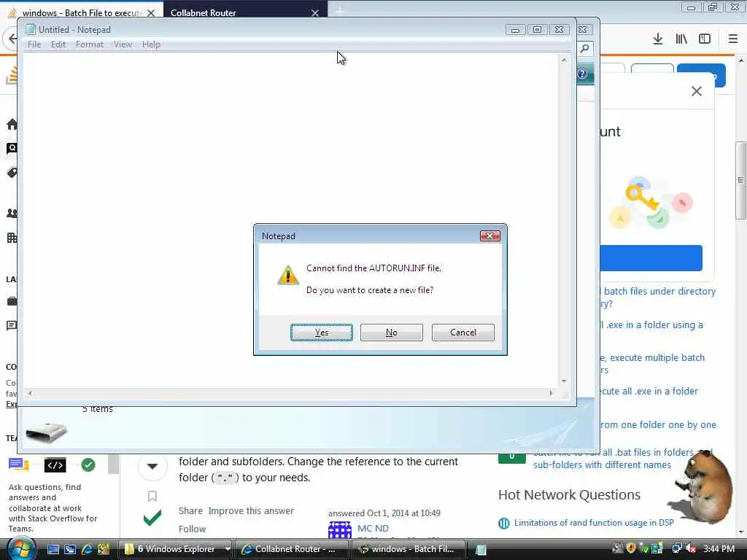Viewport: 747px width, 560px height.
Task: Click the 3:44 PM taskbar clock
Action: click(719, 548)
